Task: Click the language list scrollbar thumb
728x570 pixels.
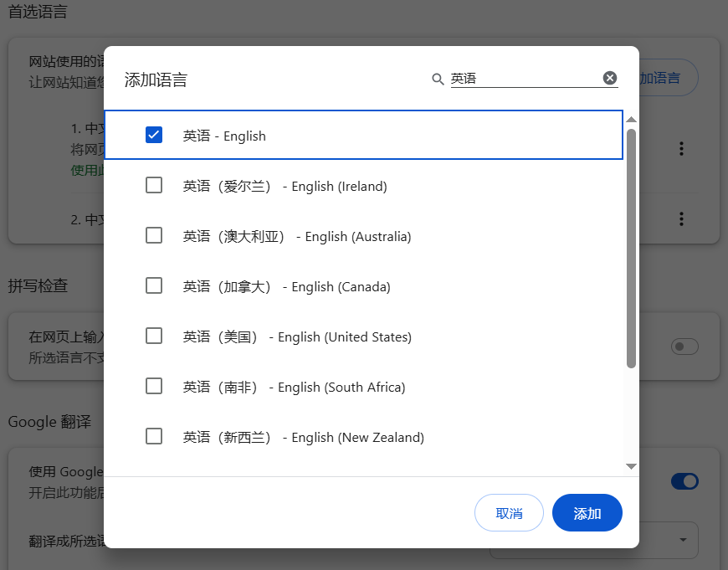Action: 632,247
